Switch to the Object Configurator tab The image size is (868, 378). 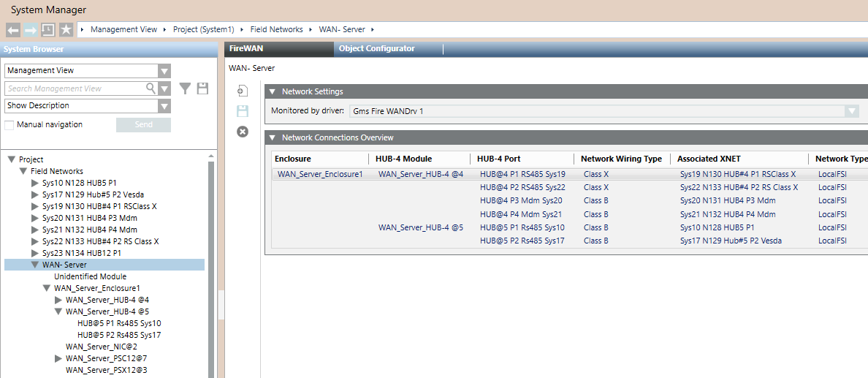(376, 49)
